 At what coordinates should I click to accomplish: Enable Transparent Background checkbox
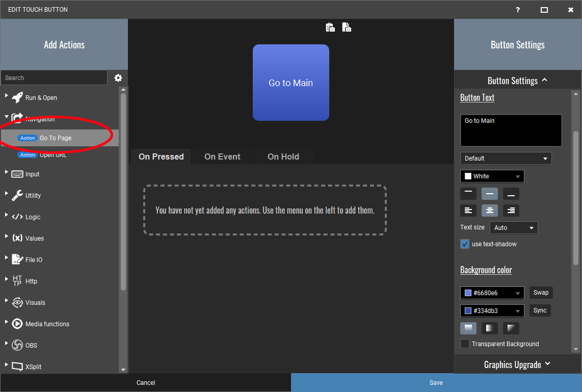point(465,344)
